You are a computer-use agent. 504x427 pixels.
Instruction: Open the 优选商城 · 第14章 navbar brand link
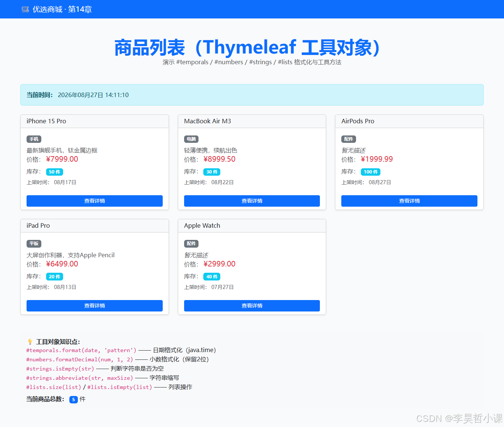coord(57,9)
